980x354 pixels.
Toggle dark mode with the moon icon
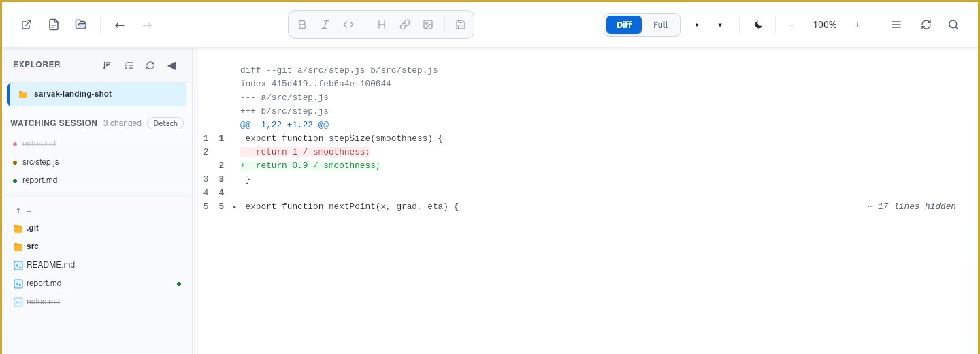pyautogui.click(x=759, y=25)
